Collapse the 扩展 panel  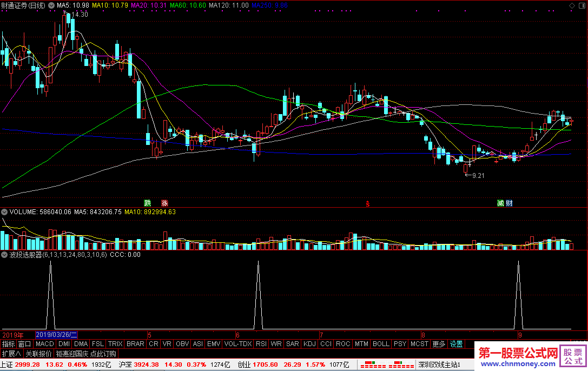11,354
